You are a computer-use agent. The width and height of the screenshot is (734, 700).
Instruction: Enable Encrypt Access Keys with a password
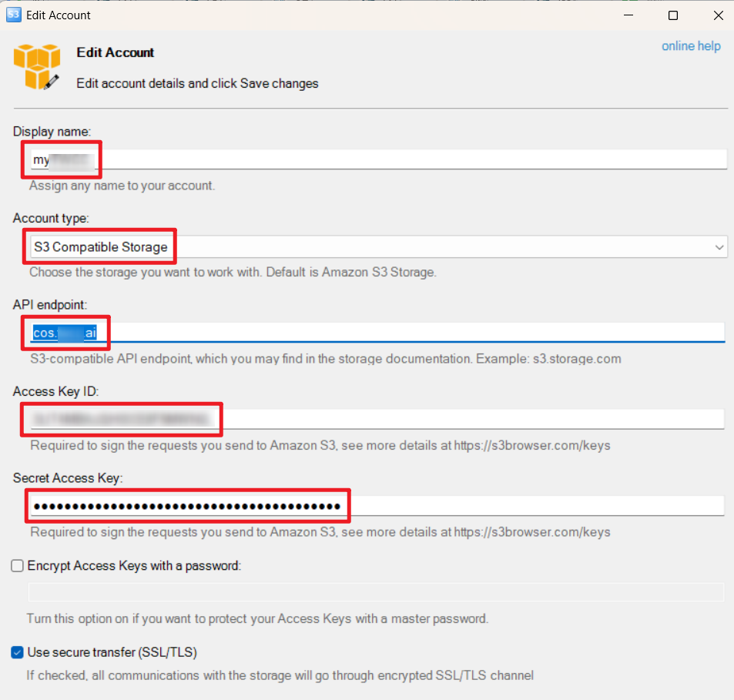[x=17, y=566]
